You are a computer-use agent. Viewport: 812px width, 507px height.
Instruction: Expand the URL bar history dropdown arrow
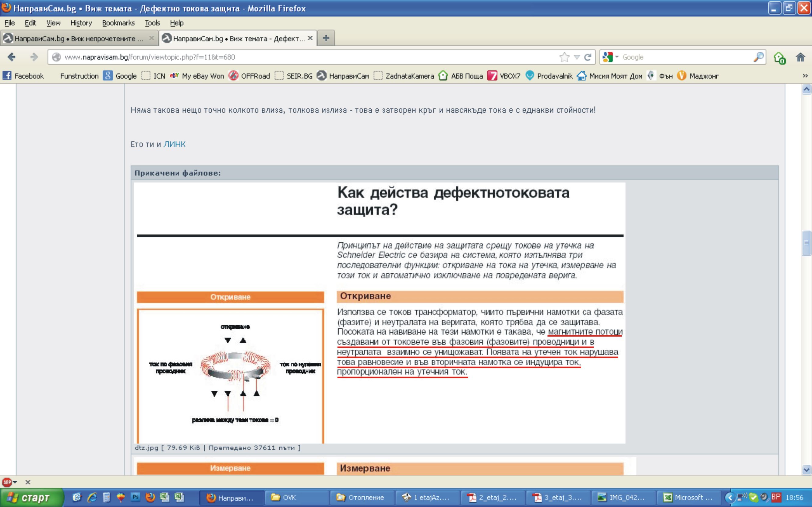[x=577, y=57]
